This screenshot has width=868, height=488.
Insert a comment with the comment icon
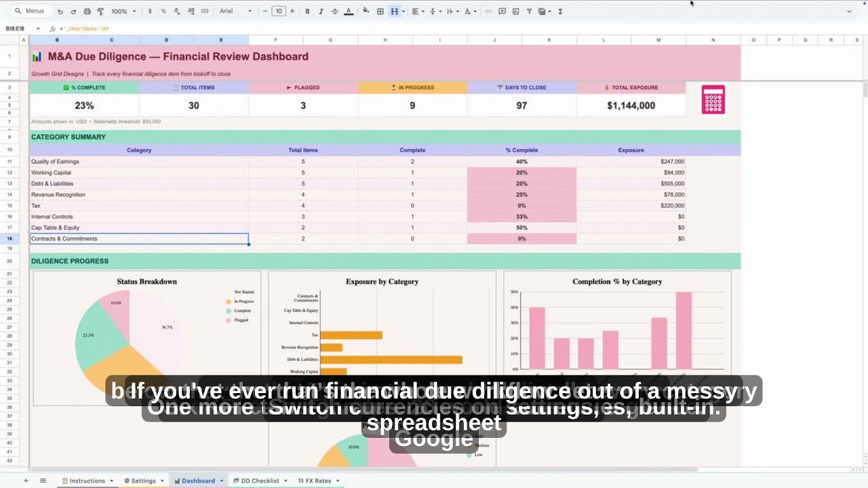[x=502, y=12]
